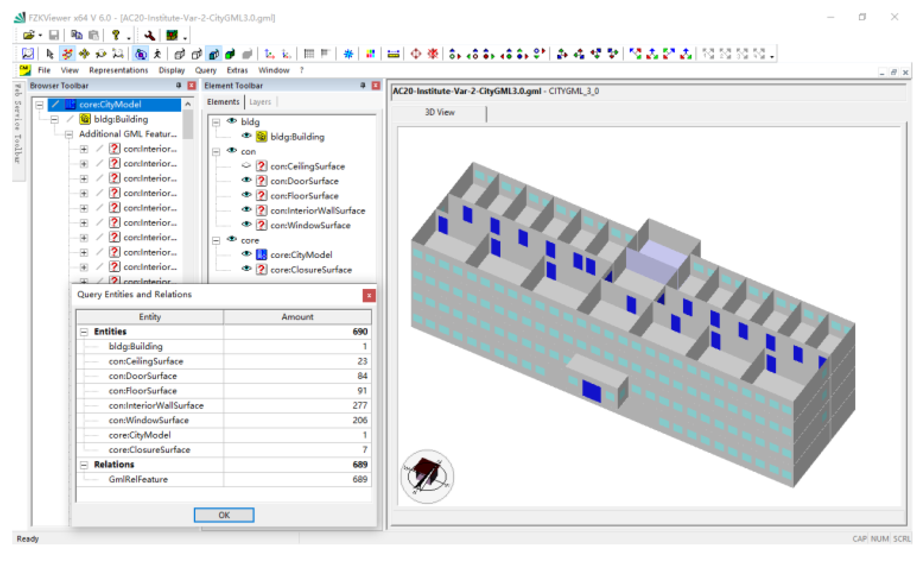Collapse the Relations group in query dialog
The width and height of the screenshot is (924, 565).
pos(84,465)
